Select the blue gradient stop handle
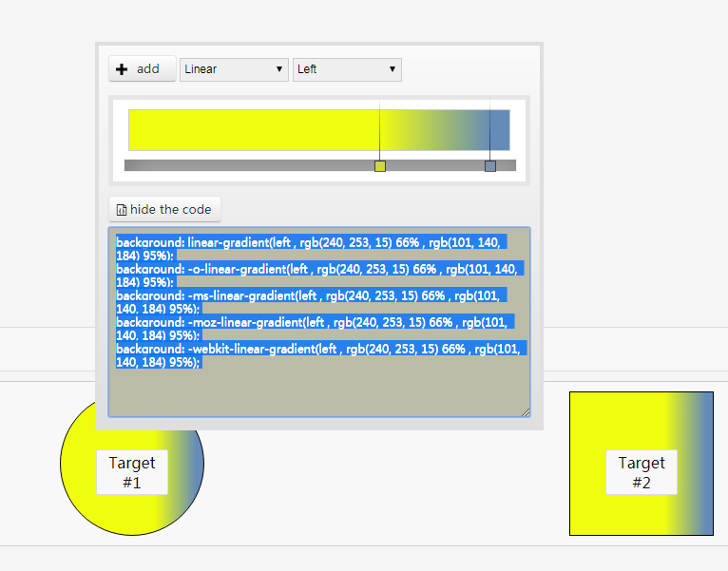 [490, 166]
